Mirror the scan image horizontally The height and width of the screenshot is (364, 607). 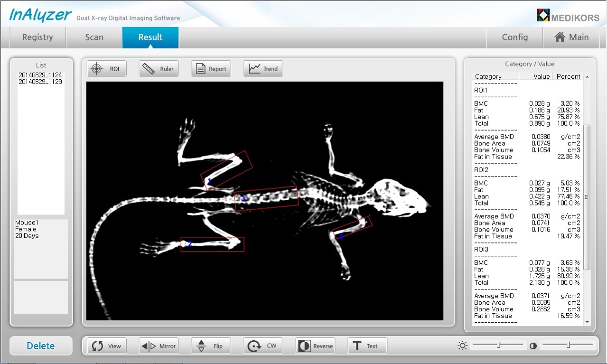[x=159, y=346]
